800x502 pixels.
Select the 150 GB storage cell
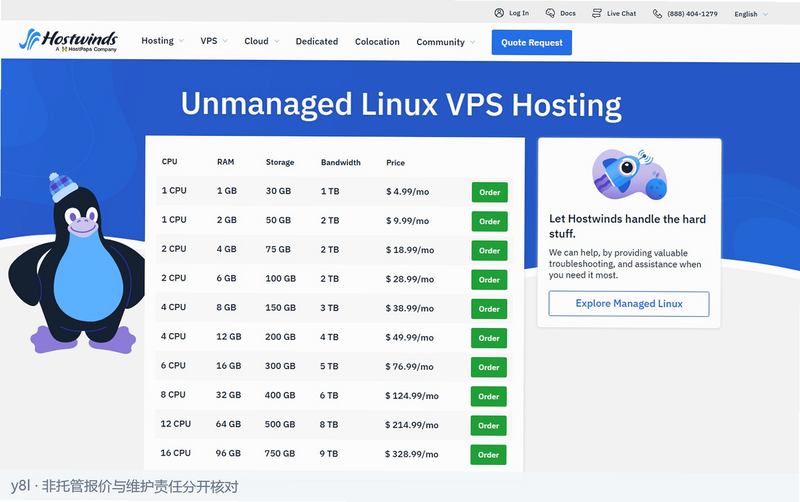(x=280, y=308)
